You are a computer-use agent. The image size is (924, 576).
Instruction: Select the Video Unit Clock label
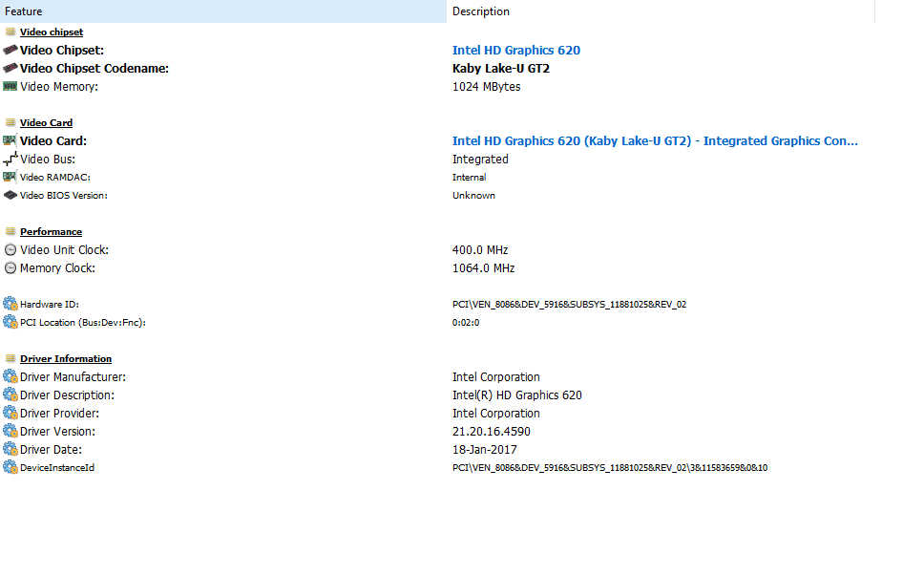coord(64,250)
